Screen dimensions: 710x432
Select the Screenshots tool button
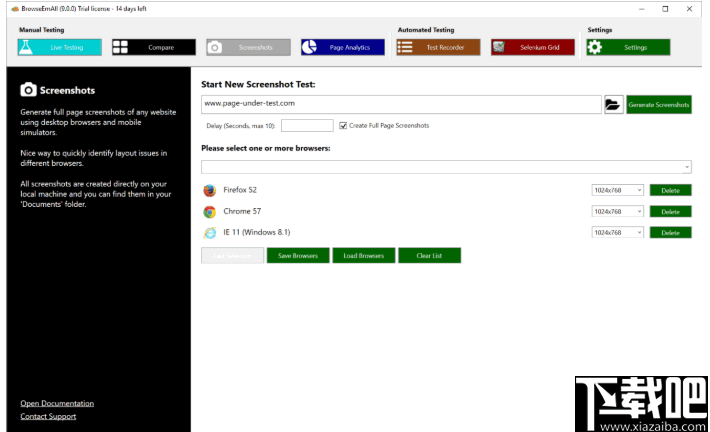pos(248,47)
